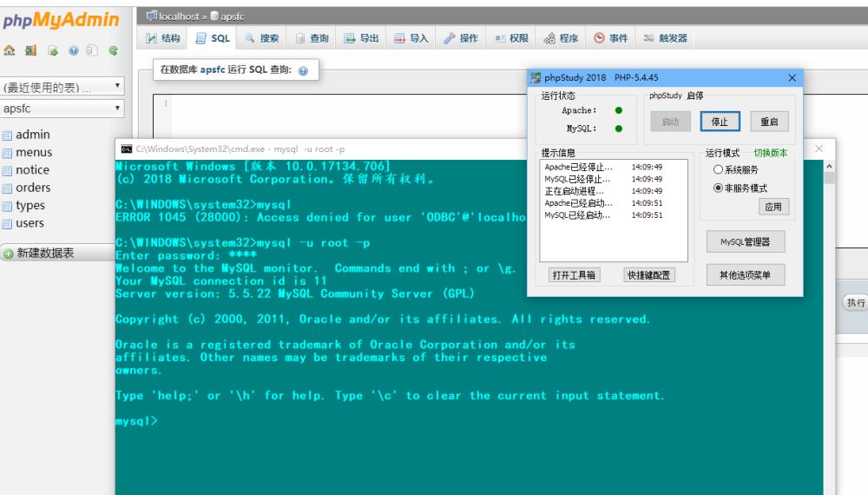Click the cmd window scrollbar up arrow
Viewport: 868px width, 495px height.
[x=829, y=166]
